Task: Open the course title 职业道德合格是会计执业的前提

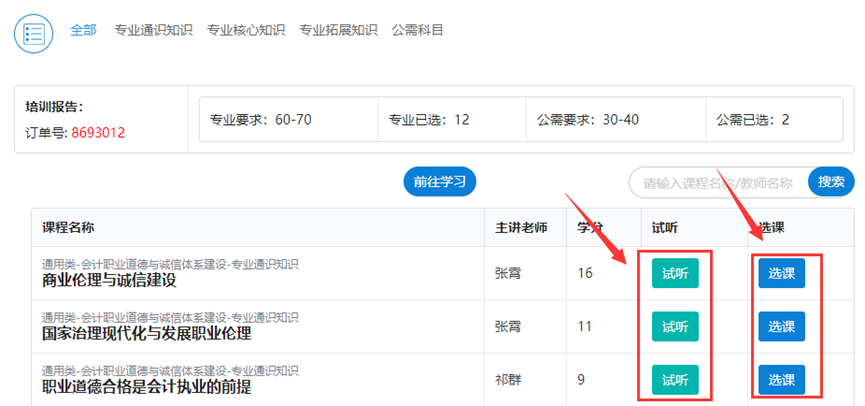Action: tap(146, 387)
